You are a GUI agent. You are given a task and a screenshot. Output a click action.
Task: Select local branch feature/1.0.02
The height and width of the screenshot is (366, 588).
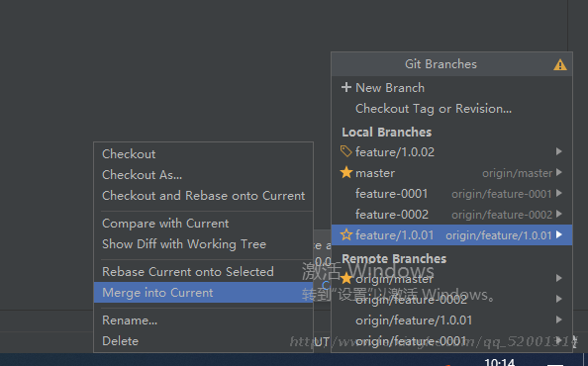pos(451,151)
